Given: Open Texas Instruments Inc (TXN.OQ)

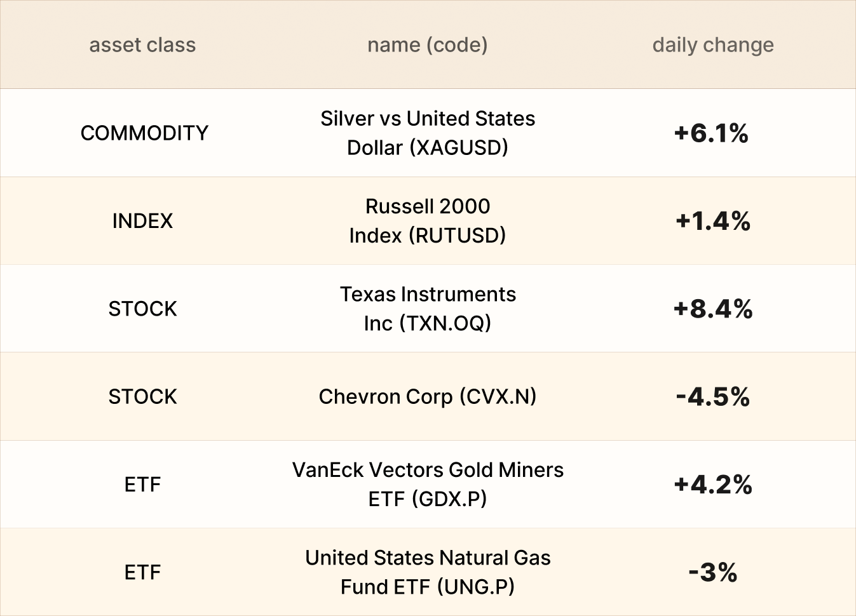Looking at the screenshot, I should [428, 309].
